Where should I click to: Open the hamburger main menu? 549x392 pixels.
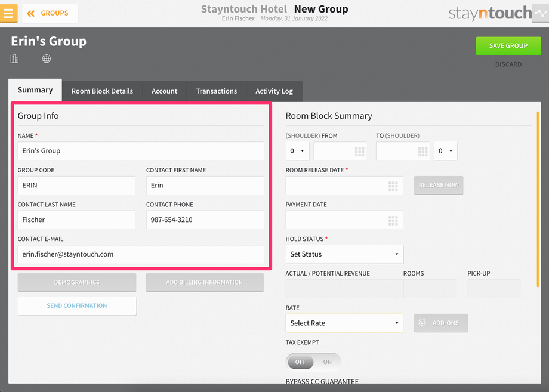click(x=8, y=13)
